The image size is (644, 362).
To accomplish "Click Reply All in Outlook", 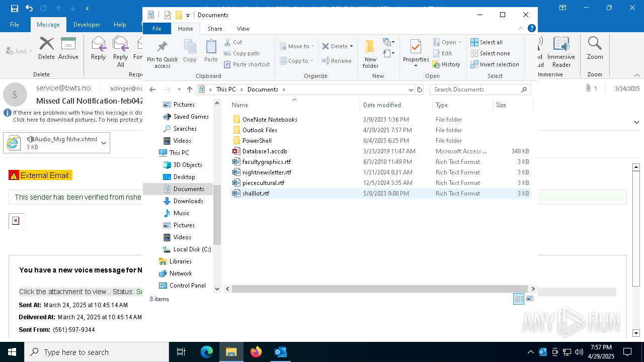I will coord(121,52).
